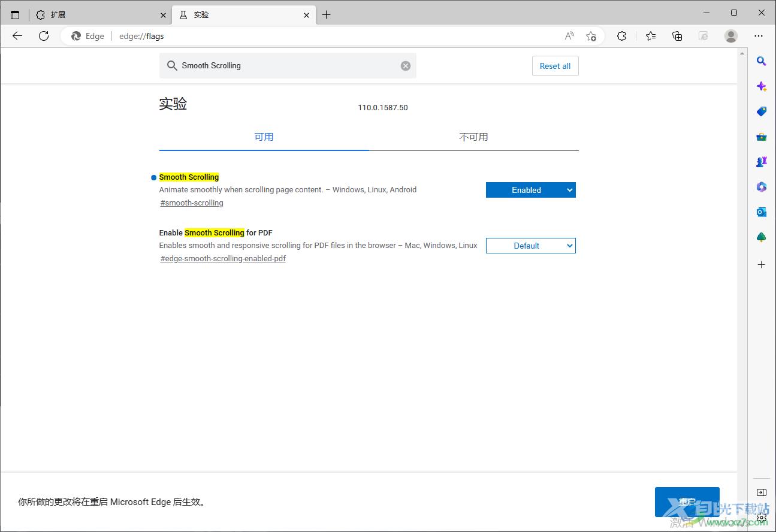Click the restart notice text at bottom

pos(113,502)
